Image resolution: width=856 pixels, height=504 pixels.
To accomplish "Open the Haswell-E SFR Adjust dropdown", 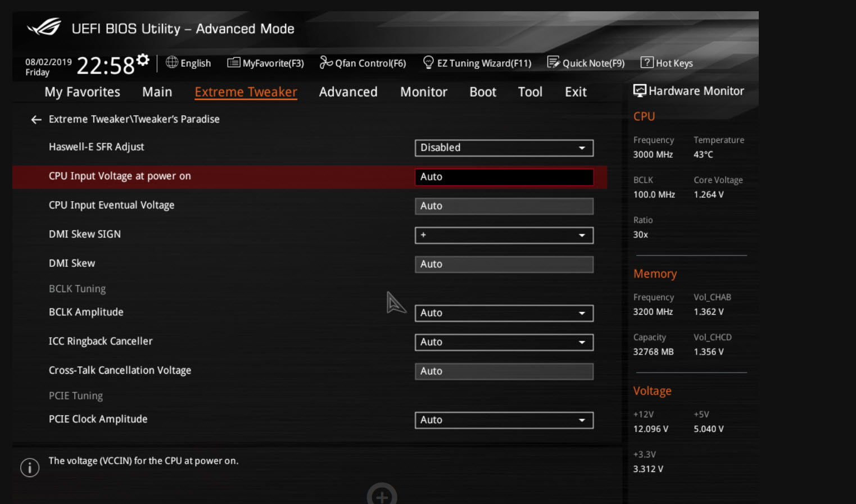I will pyautogui.click(x=504, y=148).
